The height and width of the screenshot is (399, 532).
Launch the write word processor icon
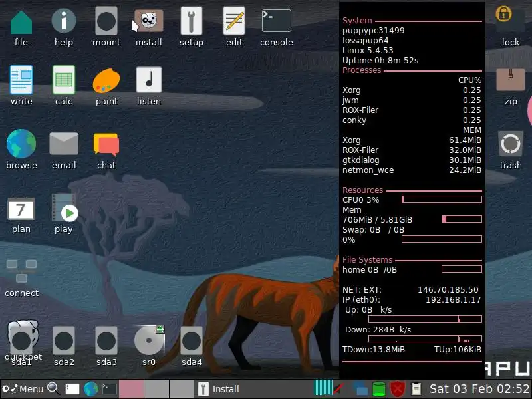pyautogui.click(x=21, y=80)
